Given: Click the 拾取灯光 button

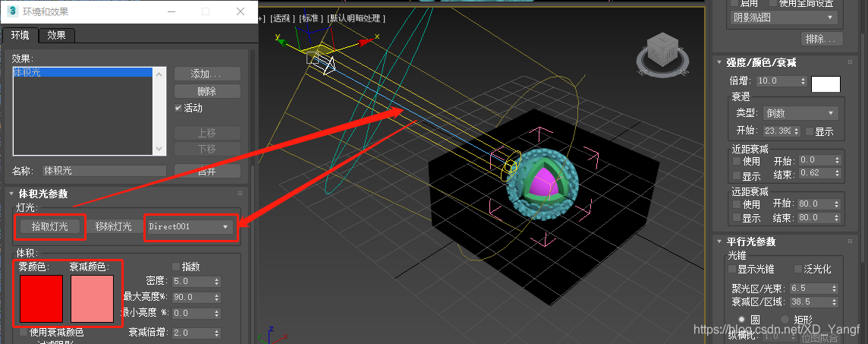Looking at the screenshot, I should (x=50, y=226).
